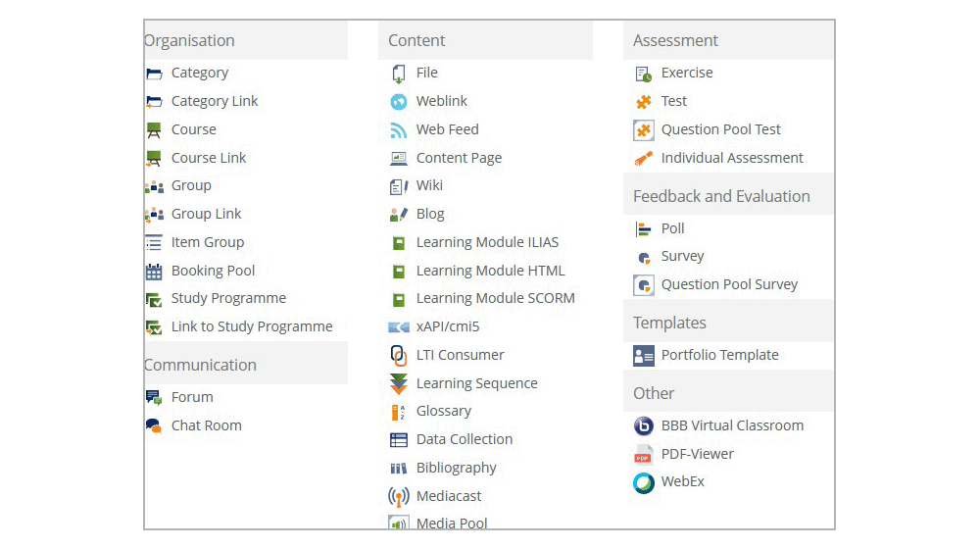Click the Weblink globe icon

click(x=398, y=101)
